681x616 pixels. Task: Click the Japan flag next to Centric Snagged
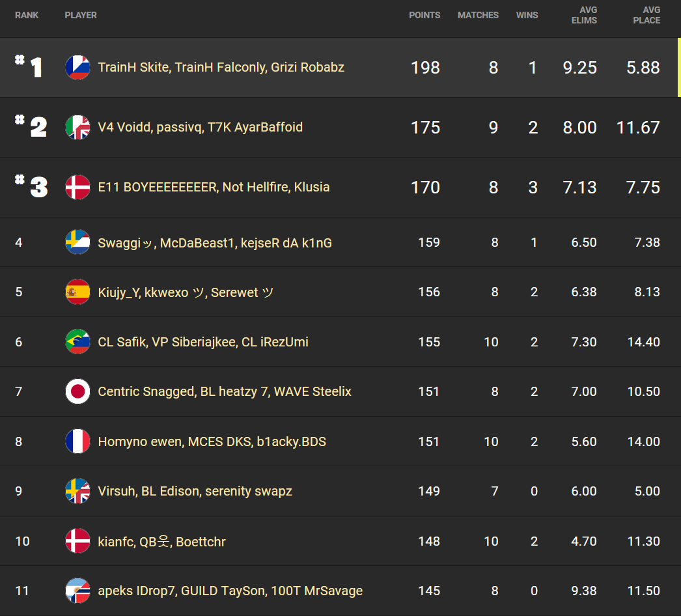point(77,391)
